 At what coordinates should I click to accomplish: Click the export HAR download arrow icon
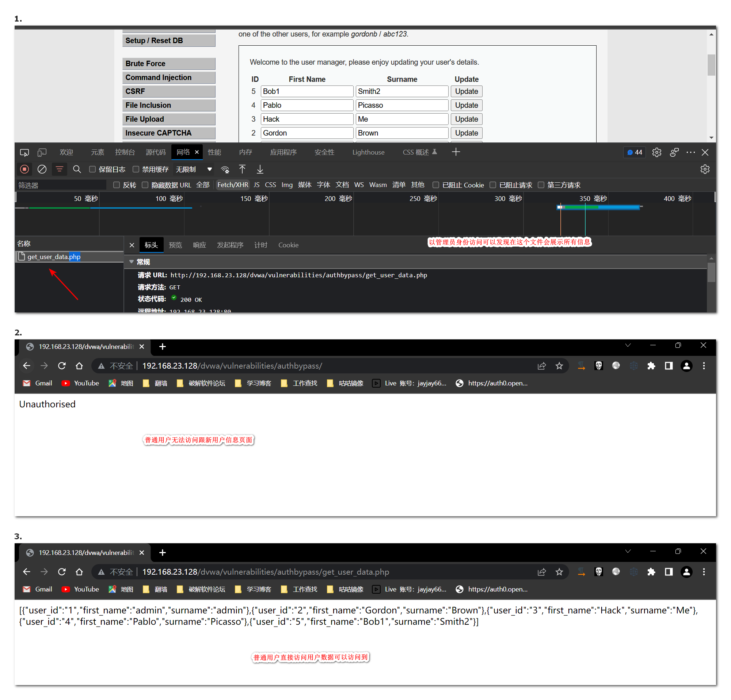coord(260,169)
